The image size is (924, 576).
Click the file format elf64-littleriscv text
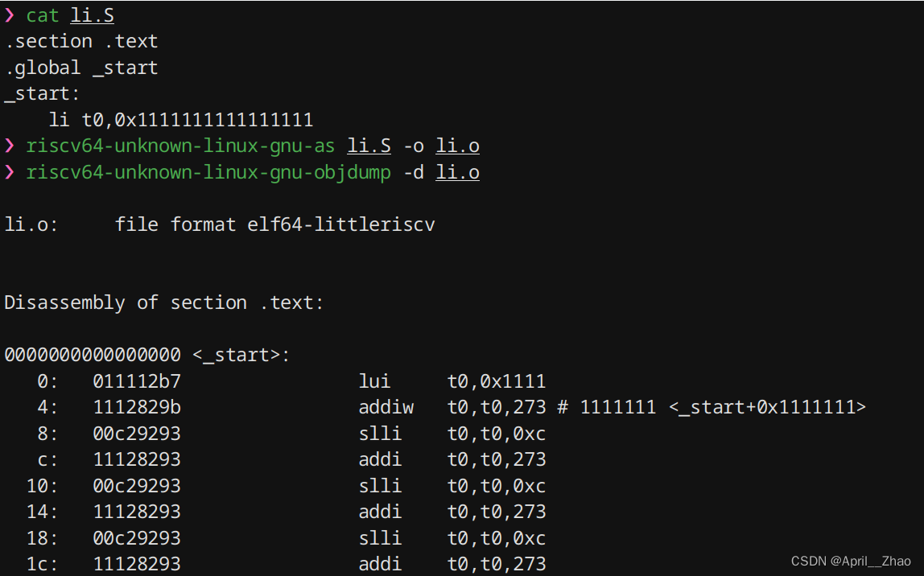click(274, 224)
